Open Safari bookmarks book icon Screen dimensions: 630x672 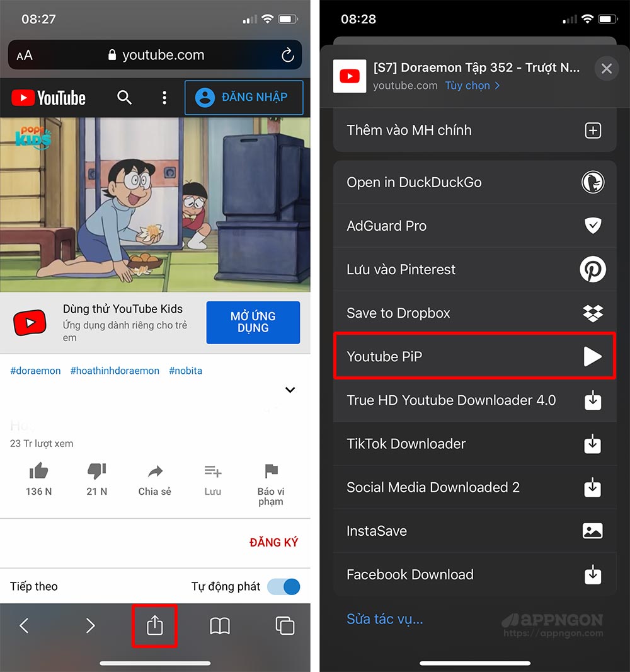[x=220, y=626]
